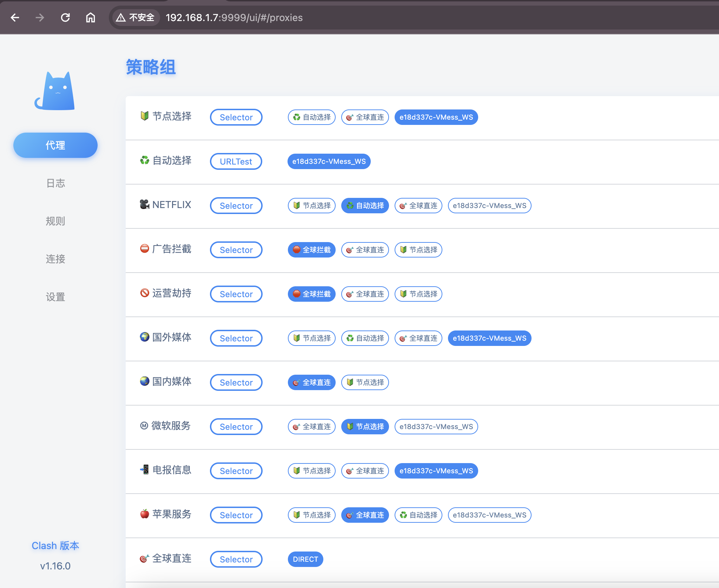719x588 pixels.
Task: Click the browser address bar URL
Action: pyautogui.click(x=234, y=18)
